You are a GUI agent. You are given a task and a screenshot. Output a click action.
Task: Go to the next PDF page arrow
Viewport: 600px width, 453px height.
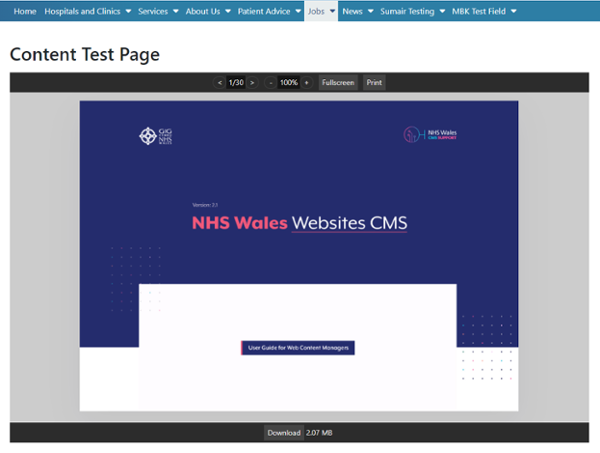(x=252, y=83)
